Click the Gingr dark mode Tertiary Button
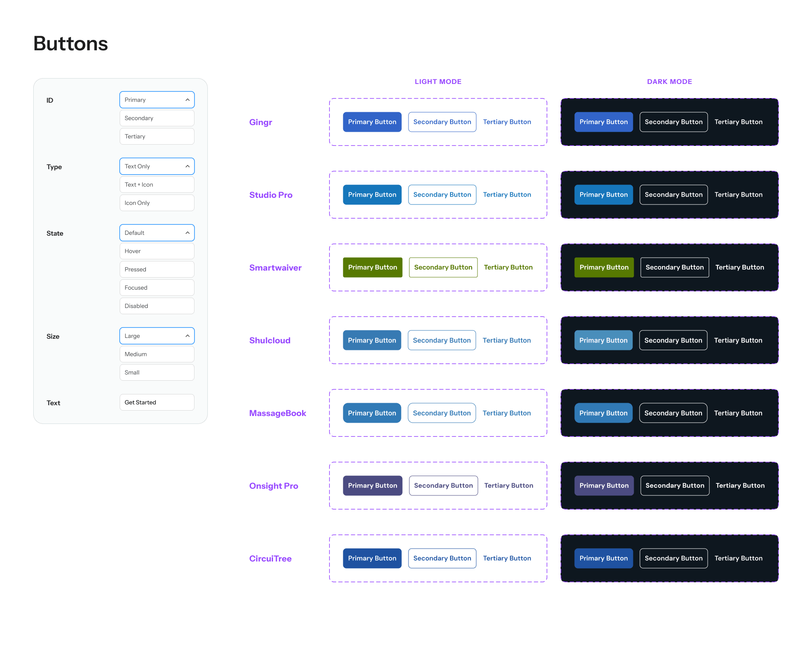This screenshot has height=655, width=812. [x=738, y=122]
